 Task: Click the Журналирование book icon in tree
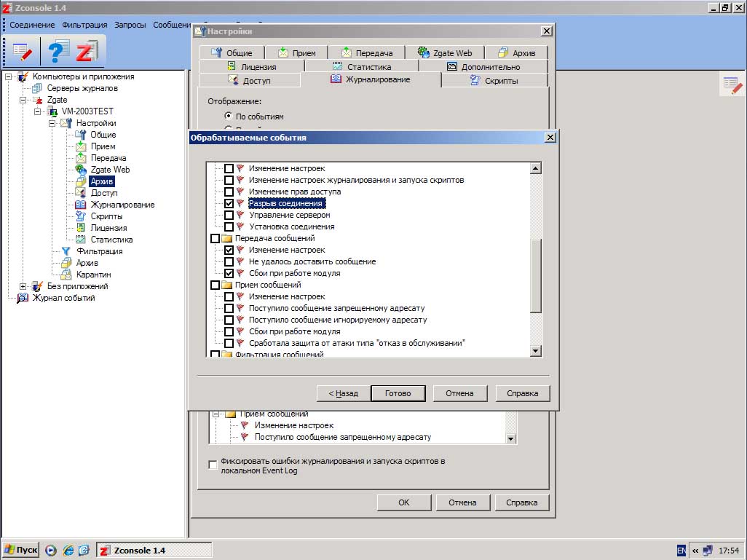tap(81, 205)
